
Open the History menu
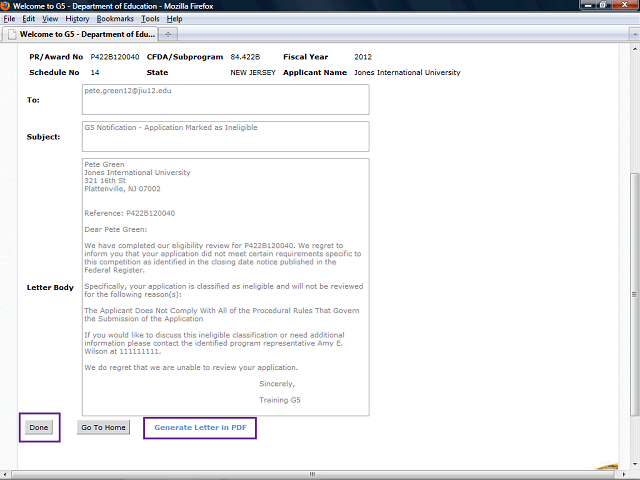coord(77,19)
